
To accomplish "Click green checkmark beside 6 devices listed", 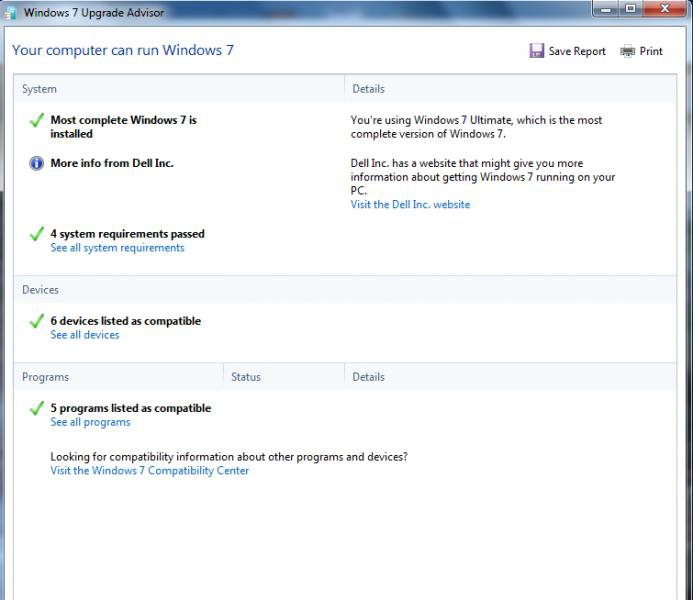I will click(x=36, y=321).
